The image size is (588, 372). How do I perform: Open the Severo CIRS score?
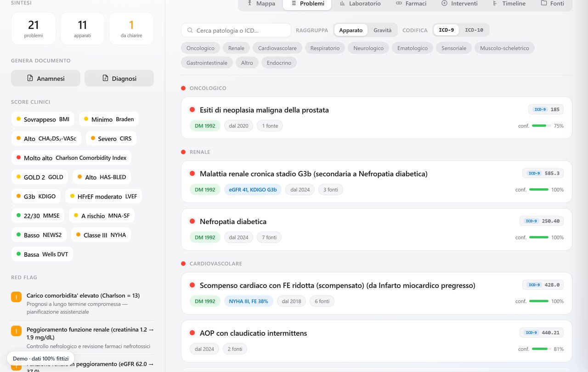click(111, 139)
